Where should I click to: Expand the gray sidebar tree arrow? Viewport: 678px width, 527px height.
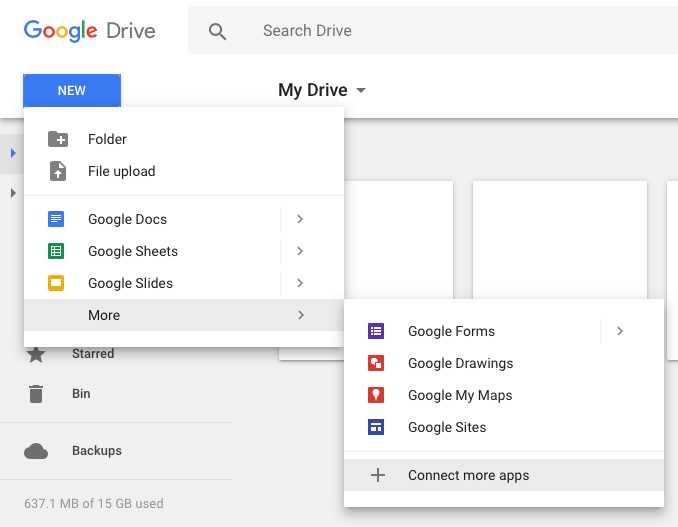click(13, 193)
